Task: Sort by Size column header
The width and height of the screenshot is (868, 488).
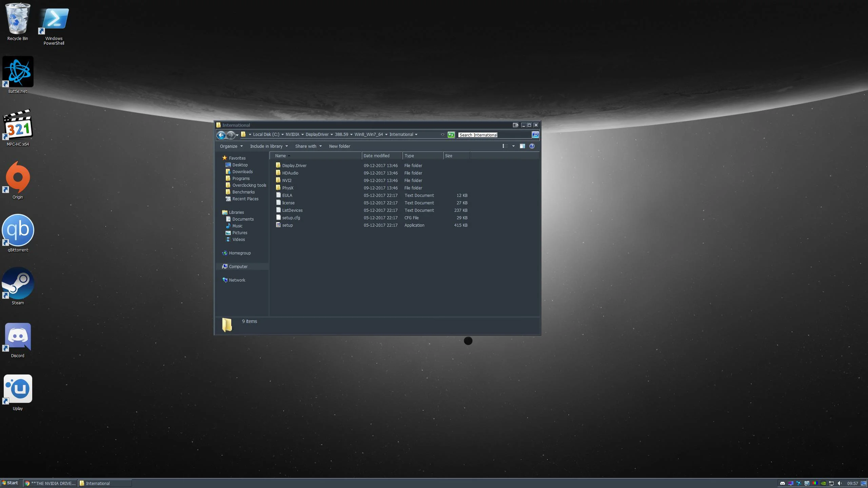Action: click(456, 156)
